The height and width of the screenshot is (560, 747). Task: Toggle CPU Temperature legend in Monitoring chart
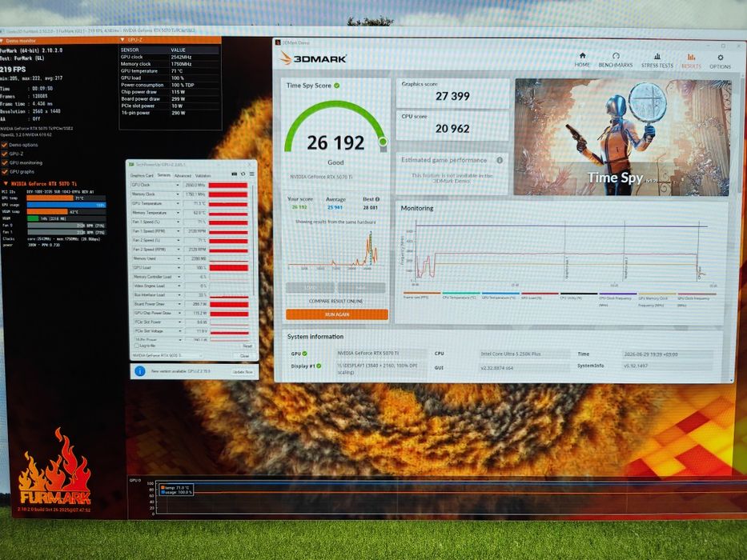(x=460, y=295)
